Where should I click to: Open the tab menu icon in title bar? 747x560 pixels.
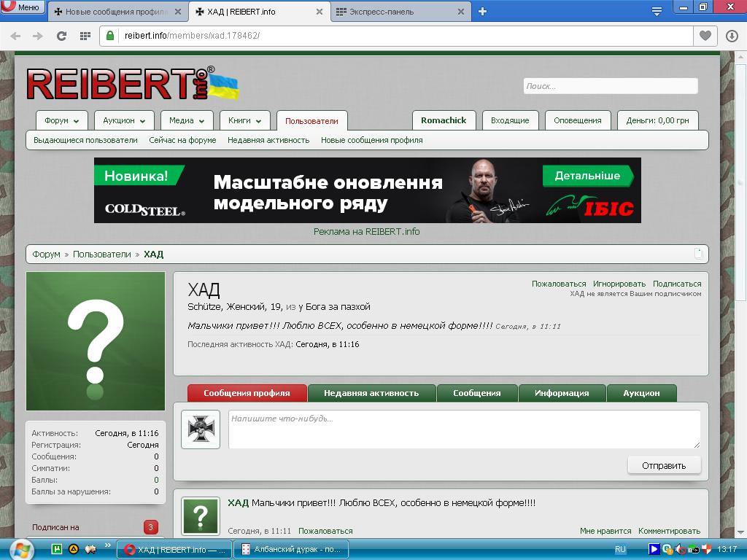tap(657, 12)
